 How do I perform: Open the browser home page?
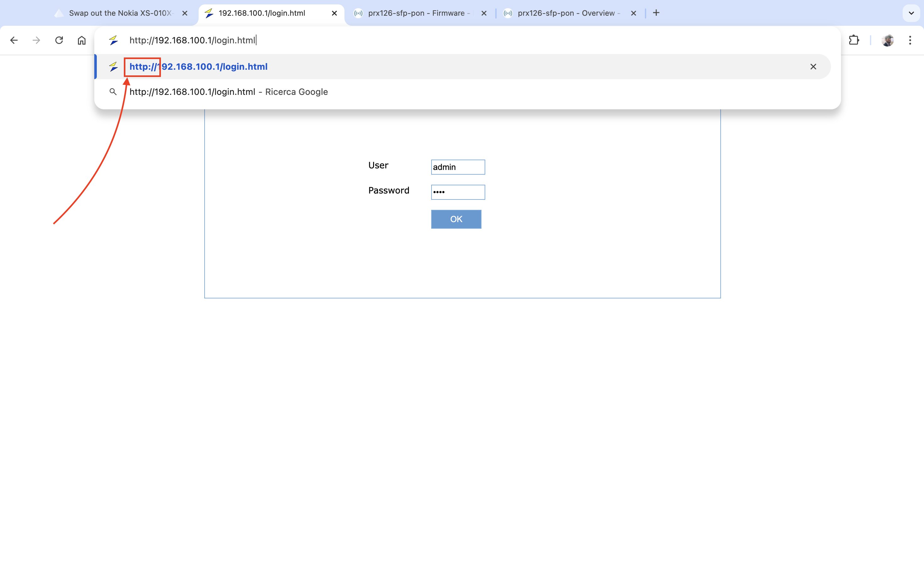pyautogui.click(x=81, y=40)
